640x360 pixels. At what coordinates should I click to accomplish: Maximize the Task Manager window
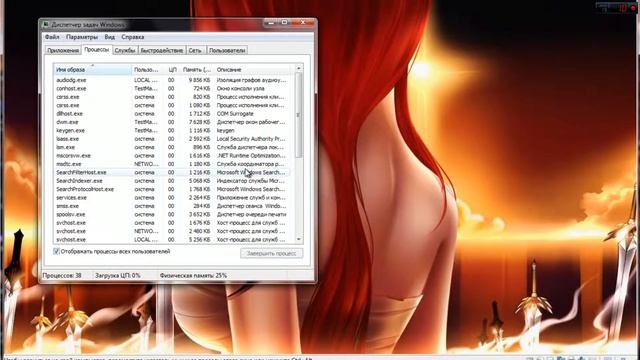[x=284, y=23]
